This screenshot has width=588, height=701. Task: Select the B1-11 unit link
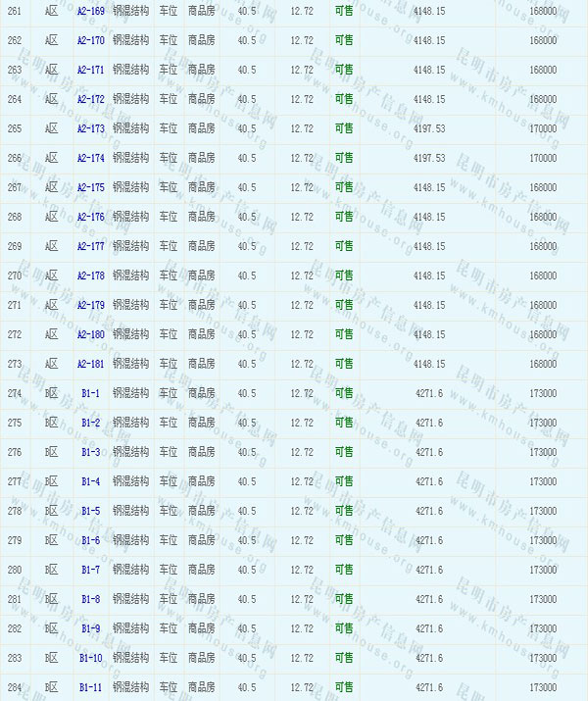90,687
